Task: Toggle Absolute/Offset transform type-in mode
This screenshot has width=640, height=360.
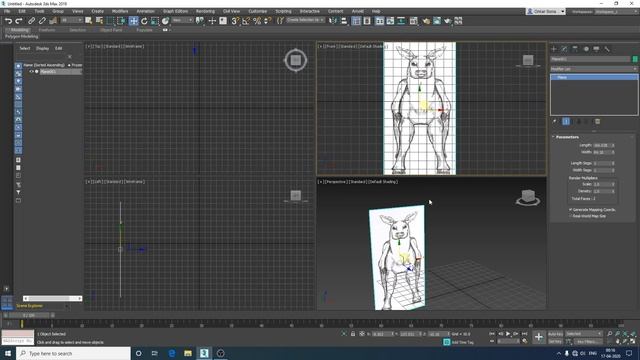Action: coord(362,334)
